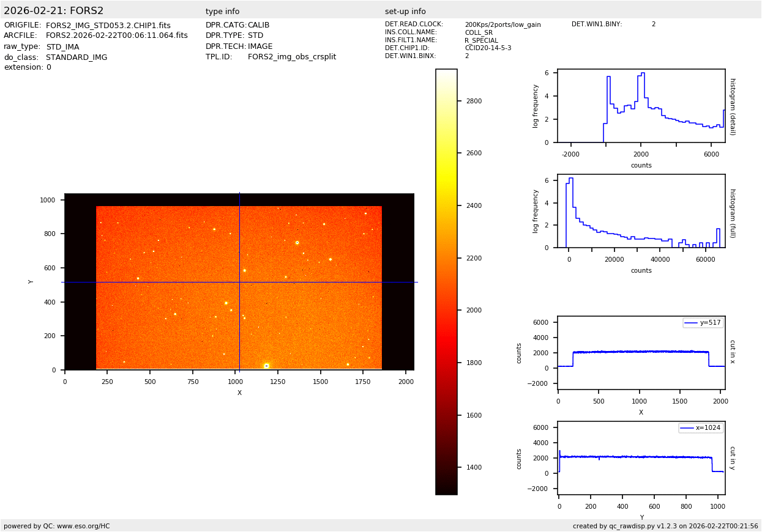This screenshot has height=532, width=762.
Task: Select the ARCFILE filename value
Action: coord(117,36)
